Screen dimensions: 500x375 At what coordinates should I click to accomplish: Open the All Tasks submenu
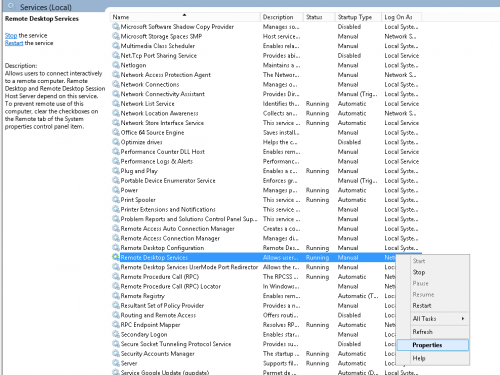coord(433,319)
